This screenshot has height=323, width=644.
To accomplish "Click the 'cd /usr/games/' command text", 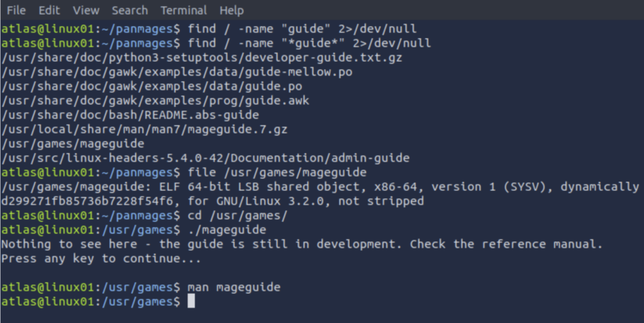I will (x=238, y=215).
